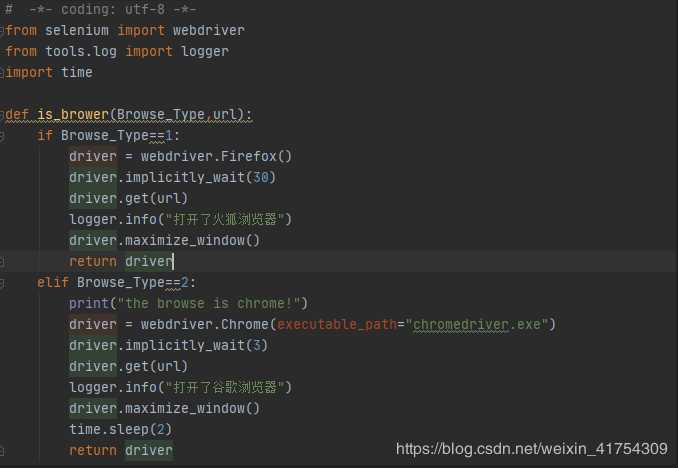Click the Browse_Type parameter in the def line
Image resolution: width=678 pixels, height=468 pixels.
click(160, 115)
